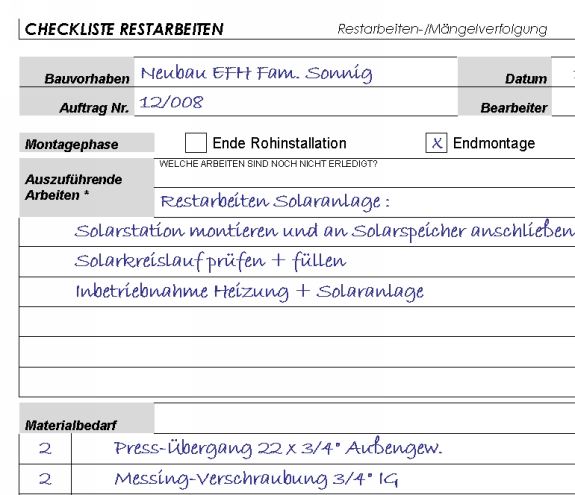Select the row 'Inbetriebnahme Heizung + Solaranlage'

tap(297, 292)
